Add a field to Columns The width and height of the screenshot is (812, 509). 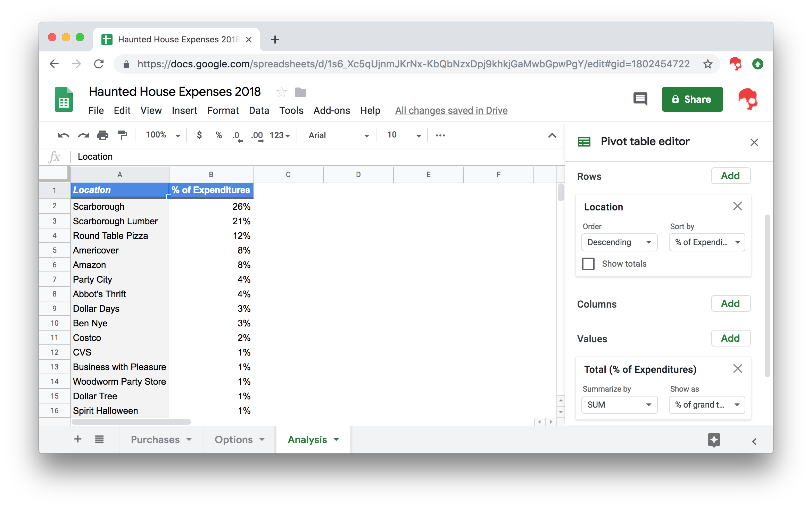(731, 303)
